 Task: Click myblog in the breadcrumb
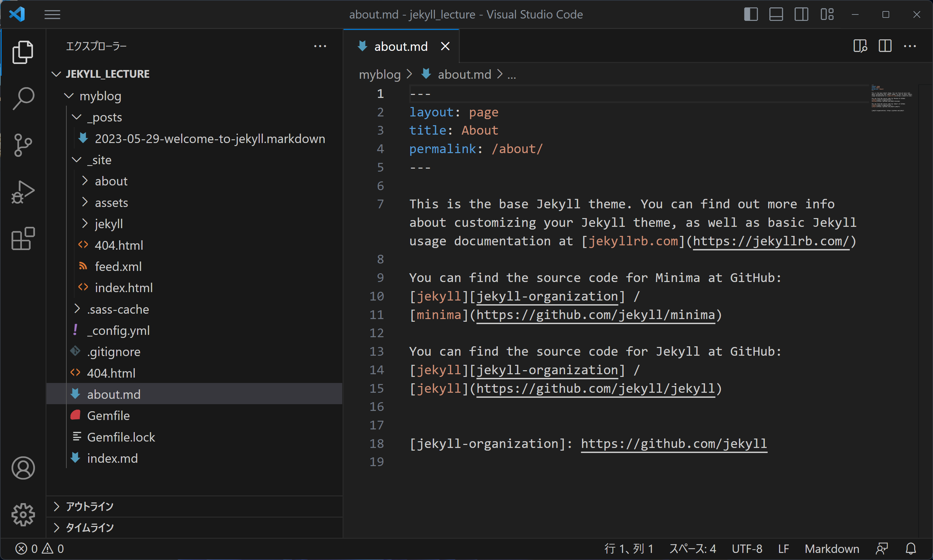click(380, 74)
